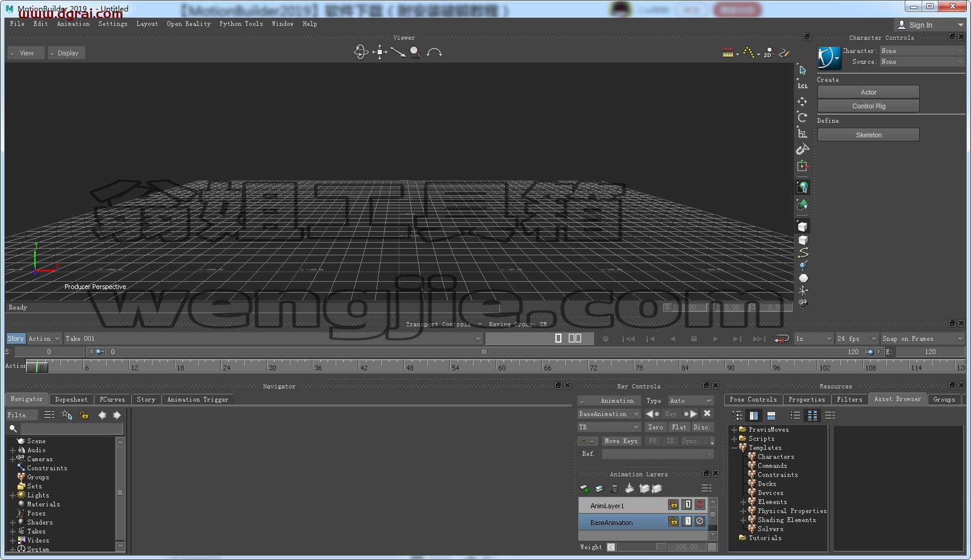Switch Asset Browser to thumbnail grid view

813,415
